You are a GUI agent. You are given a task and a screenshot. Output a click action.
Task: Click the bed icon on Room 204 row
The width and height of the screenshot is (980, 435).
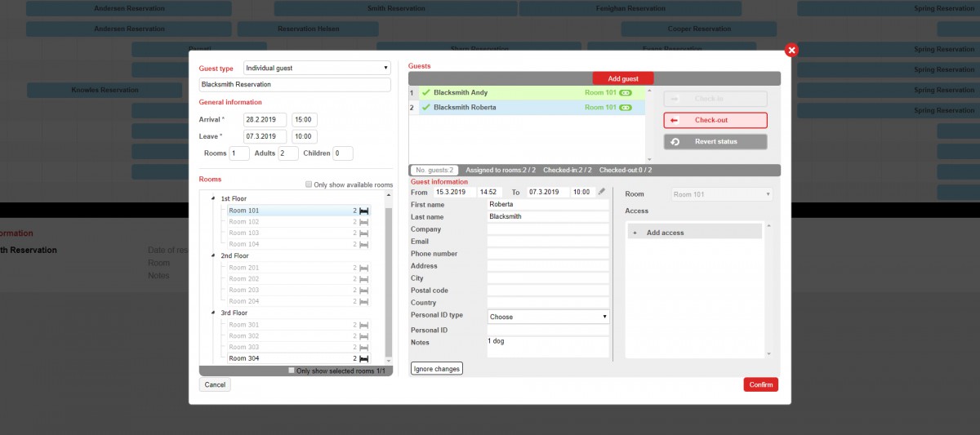click(x=364, y=302)
